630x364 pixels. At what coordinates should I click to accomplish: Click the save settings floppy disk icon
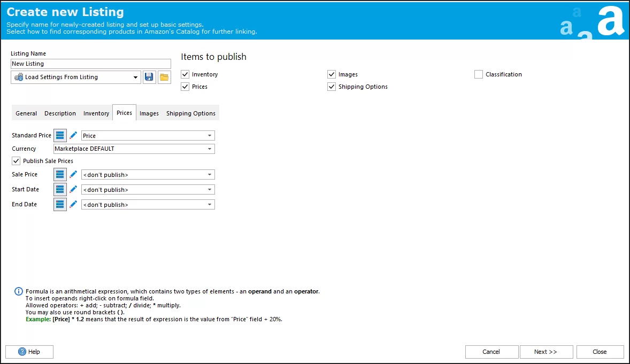point(149,77)
